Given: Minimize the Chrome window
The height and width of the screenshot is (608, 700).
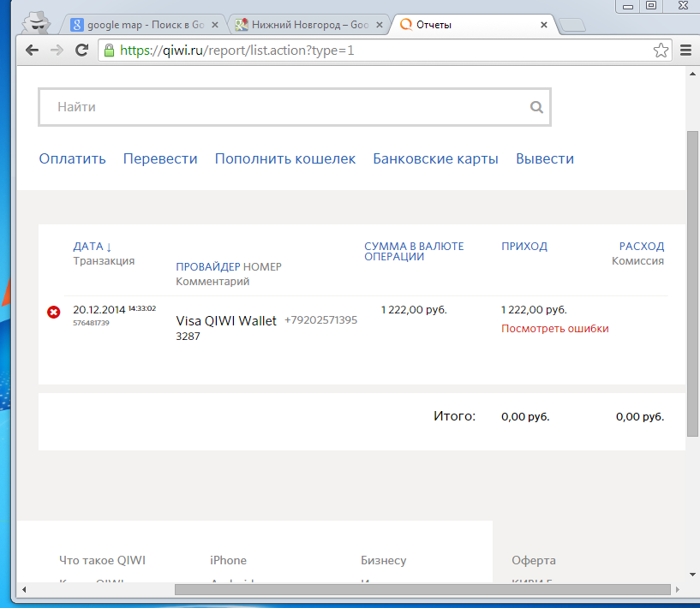Looking at the screenshot, I should click(628, 6).
